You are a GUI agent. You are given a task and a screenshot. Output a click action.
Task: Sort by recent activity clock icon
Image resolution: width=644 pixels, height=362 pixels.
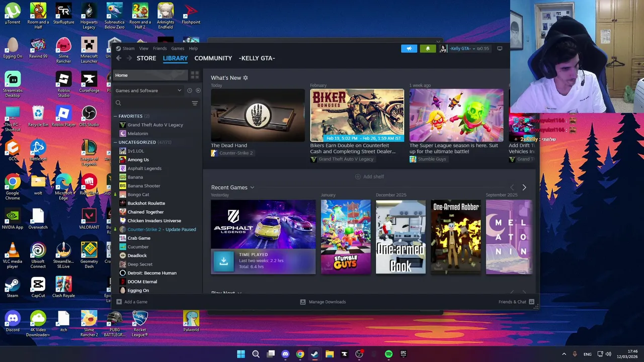[190, 90]
